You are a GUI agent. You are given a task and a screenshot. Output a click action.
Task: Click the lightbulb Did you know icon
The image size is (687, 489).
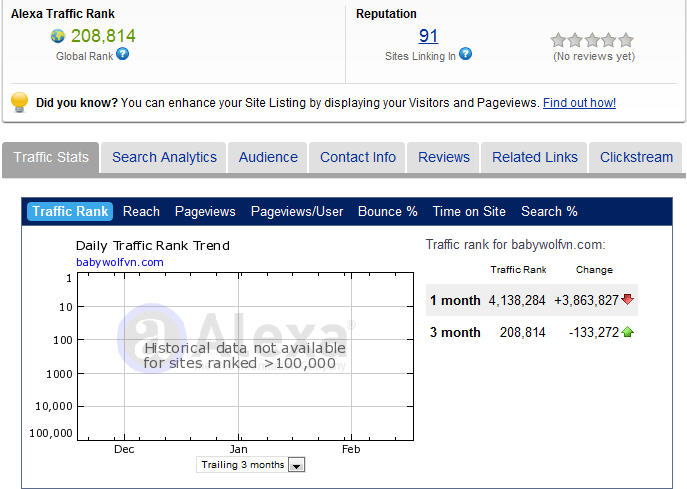coord(19,102)
